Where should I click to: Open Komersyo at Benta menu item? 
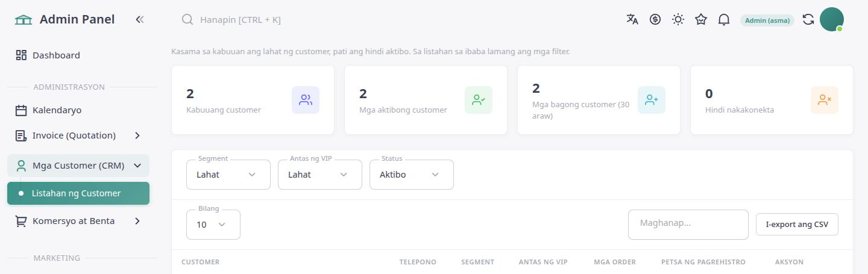[78, 221]
